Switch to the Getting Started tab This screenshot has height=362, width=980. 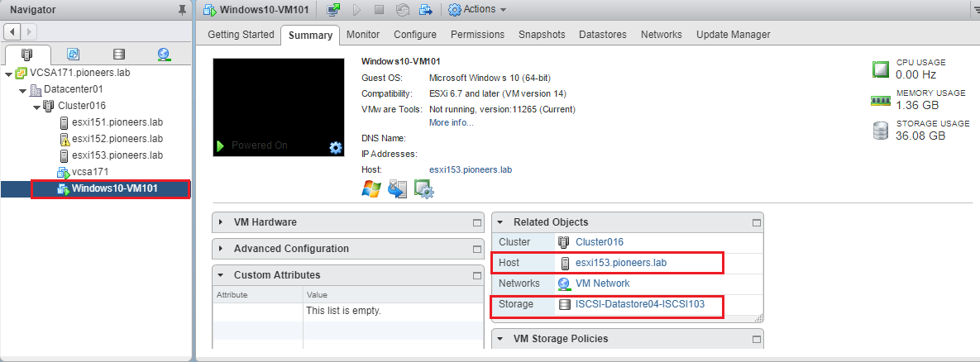(241, 35)
